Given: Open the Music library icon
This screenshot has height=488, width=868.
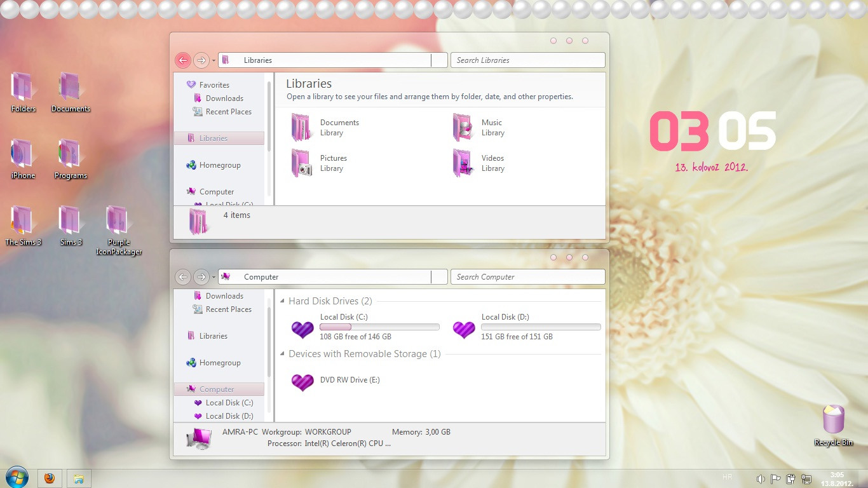Looking at the screenshot, I should (x=462, y=127).
